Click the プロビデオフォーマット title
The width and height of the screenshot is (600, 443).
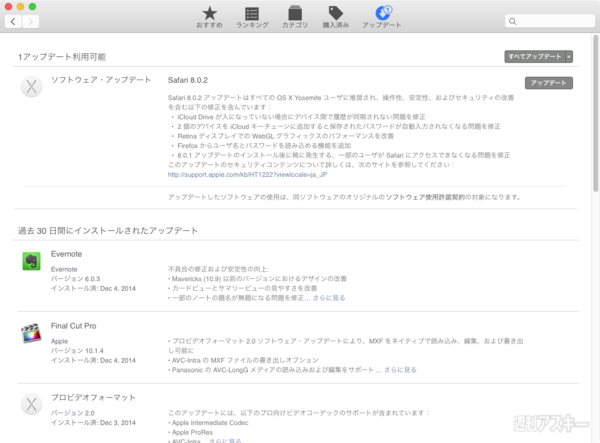(93, 398)
